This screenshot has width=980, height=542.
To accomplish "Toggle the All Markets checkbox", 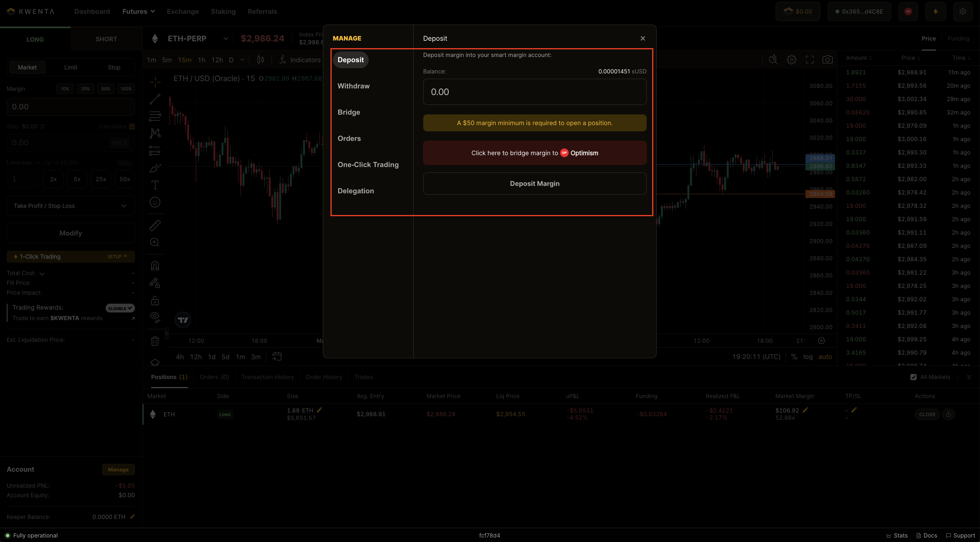I will coord(913,377).
